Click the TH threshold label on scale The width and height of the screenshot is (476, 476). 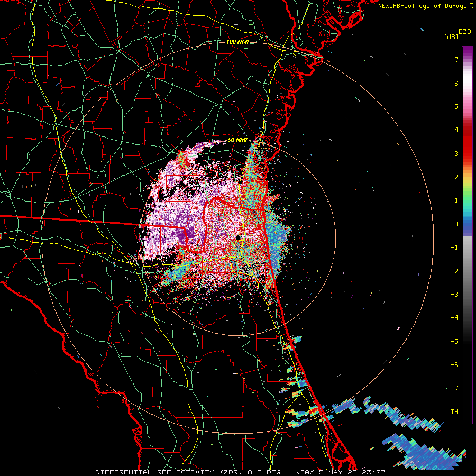[x=454, y=411]
